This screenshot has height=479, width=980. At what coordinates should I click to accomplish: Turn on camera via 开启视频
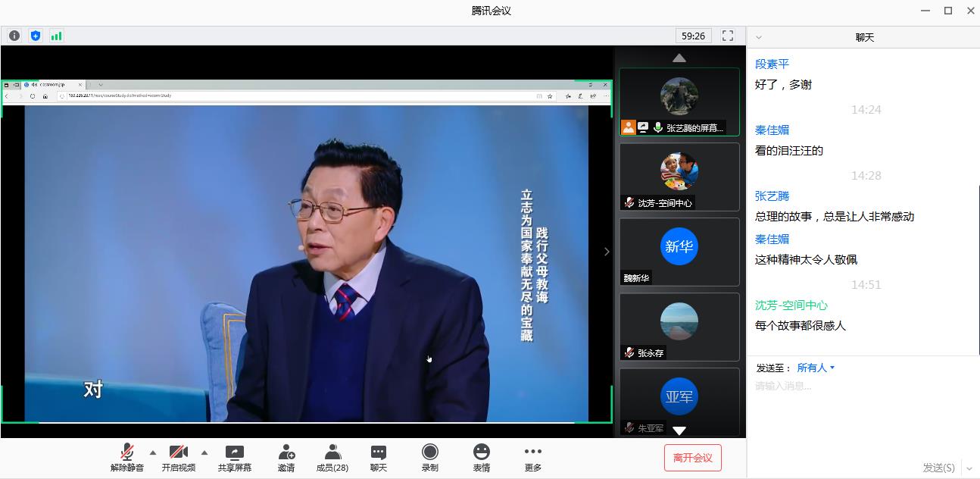(179, 458)
